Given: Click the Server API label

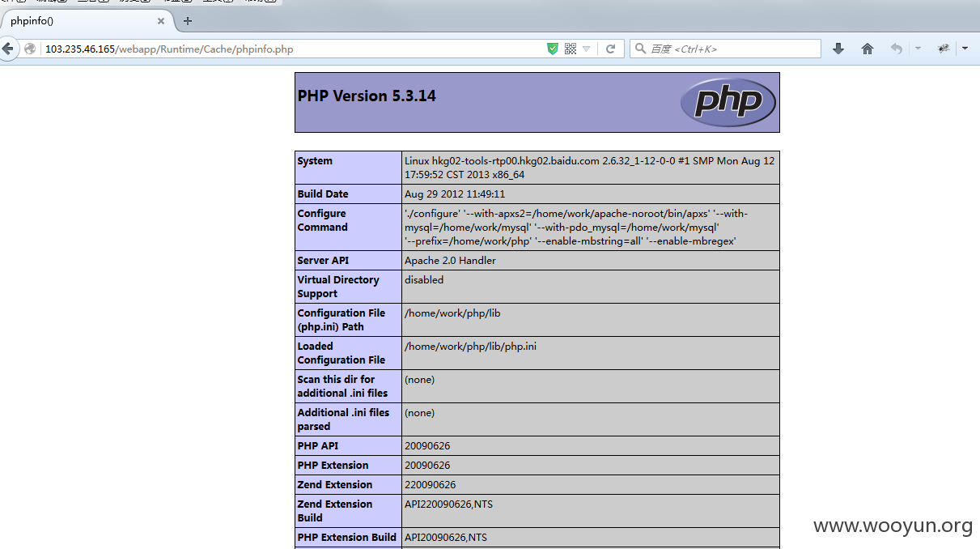Looking at the screenshot, I should click(x=324, y=260).
